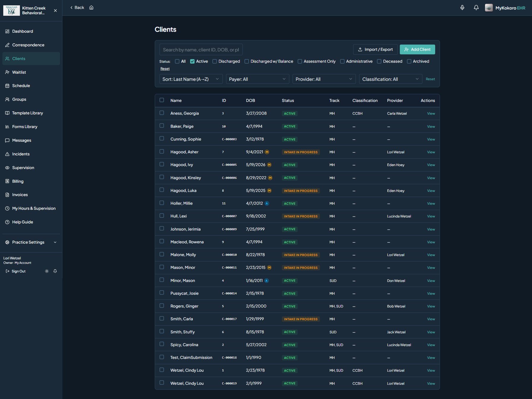
Task: Expand the Practice Settings menu
Action: pos(31,242)
